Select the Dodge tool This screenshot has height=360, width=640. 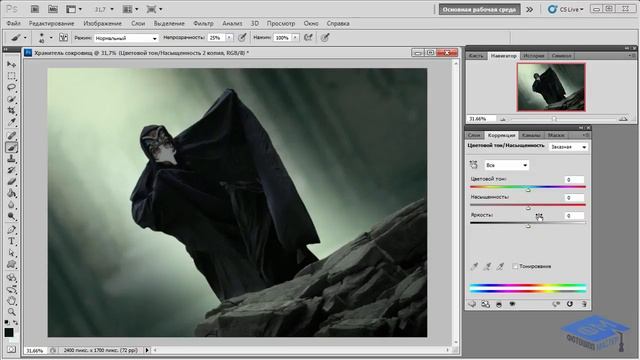click(x=11, y=216)
